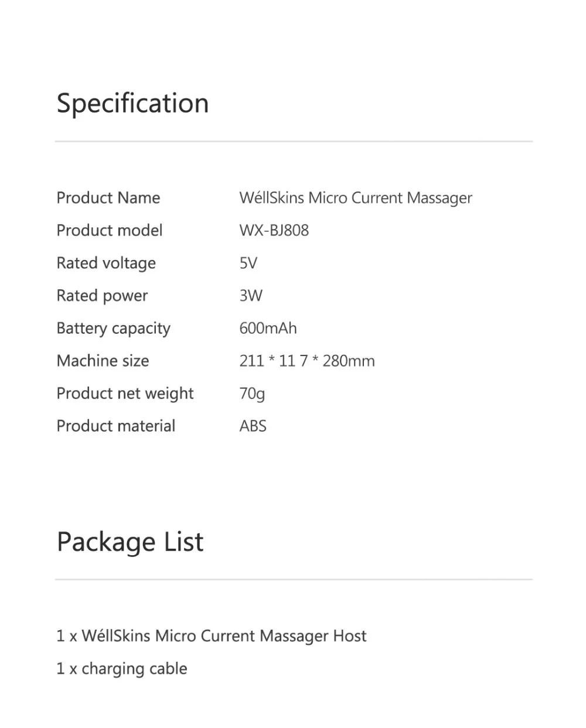Click WéllSkins Micro Current Massager product name value
Viewport: 586px width, 728px height.
point(356,199)
